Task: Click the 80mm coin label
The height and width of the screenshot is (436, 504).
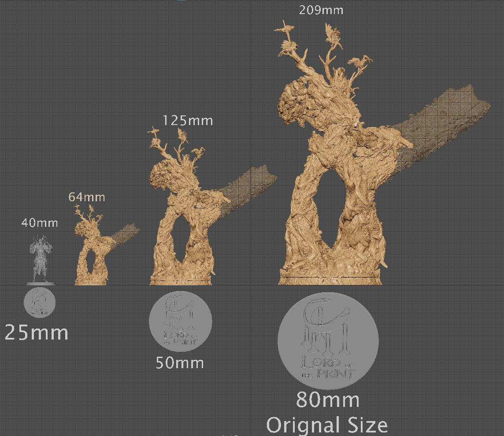Action: tap(329, 400)
